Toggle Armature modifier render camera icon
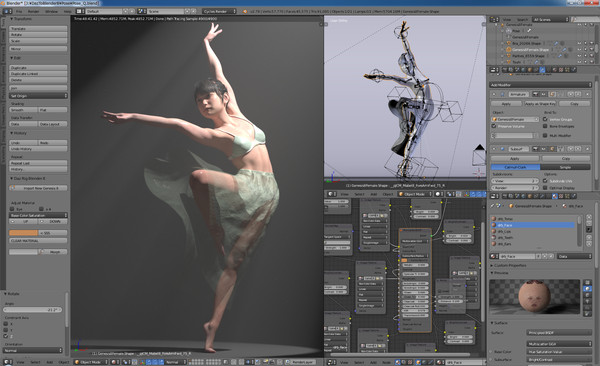The width and height of the screenshot is (600, 366). point(536,94)
